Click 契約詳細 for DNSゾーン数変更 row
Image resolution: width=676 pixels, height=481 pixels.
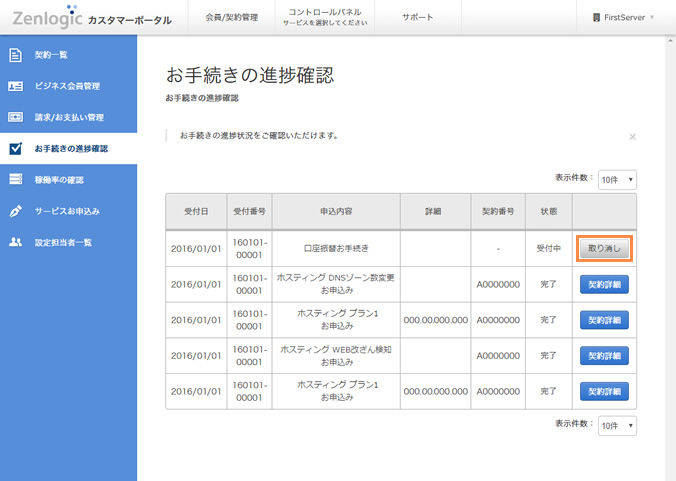[x=604, y=285]
